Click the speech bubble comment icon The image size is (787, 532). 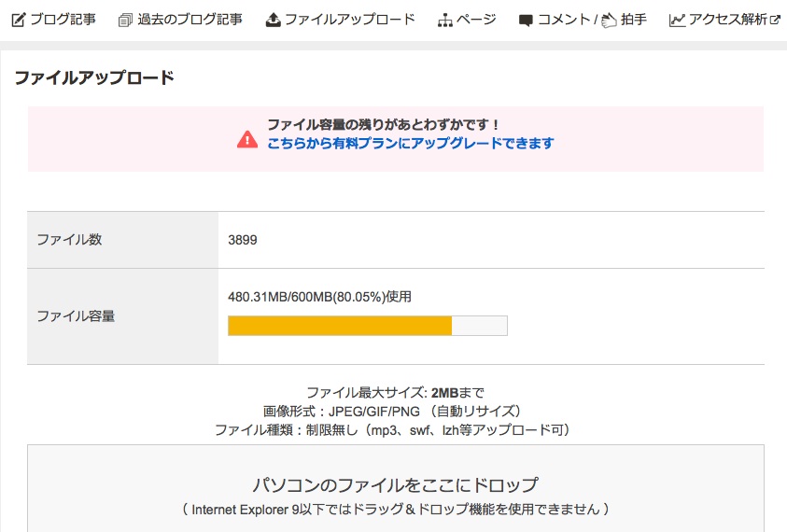coord(527,21)
